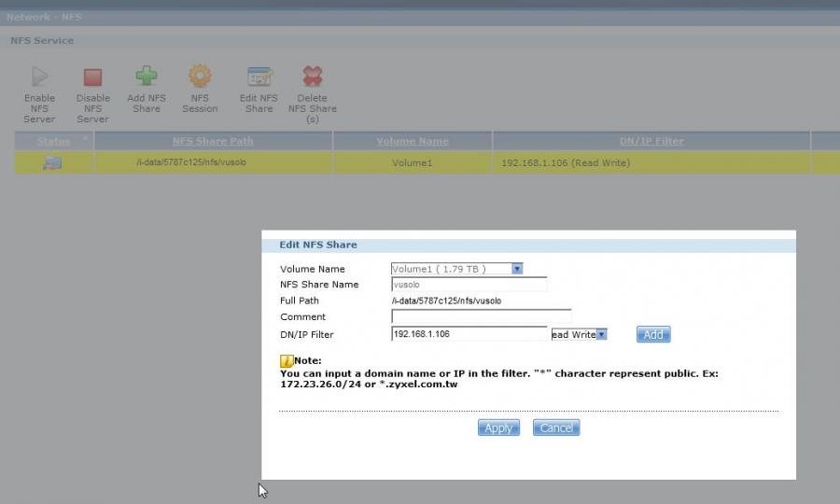Click the DN/IP Filter input box
840x504 pixels.
(469, 334)
